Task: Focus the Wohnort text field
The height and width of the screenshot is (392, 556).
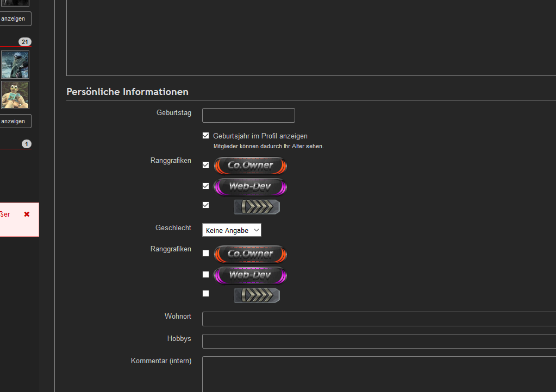Action: [x=379, y=319]
